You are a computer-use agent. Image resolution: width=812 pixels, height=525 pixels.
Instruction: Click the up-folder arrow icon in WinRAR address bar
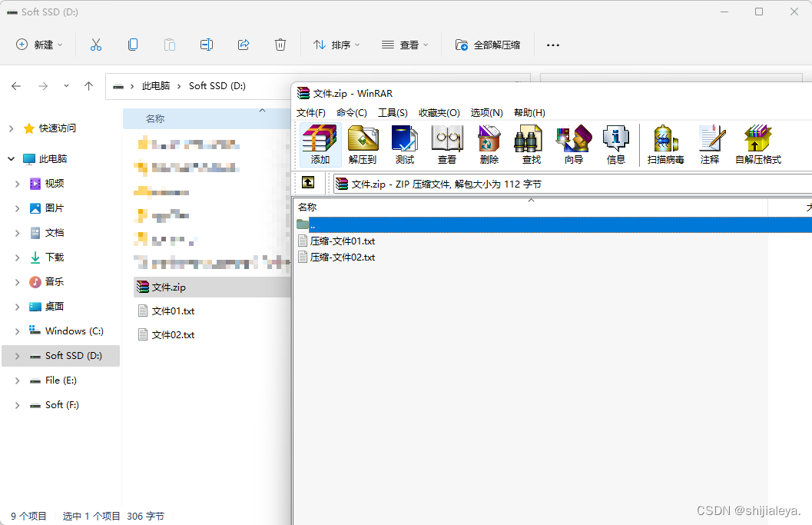pos(308,182)
